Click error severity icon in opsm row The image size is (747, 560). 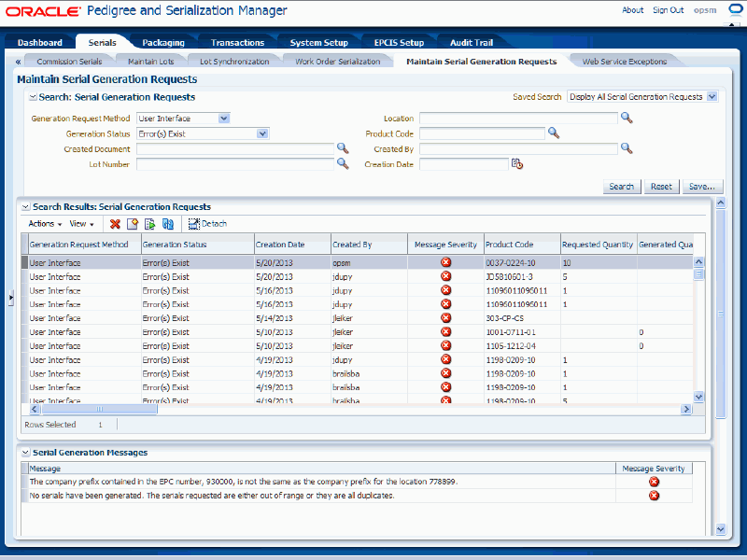446,262
